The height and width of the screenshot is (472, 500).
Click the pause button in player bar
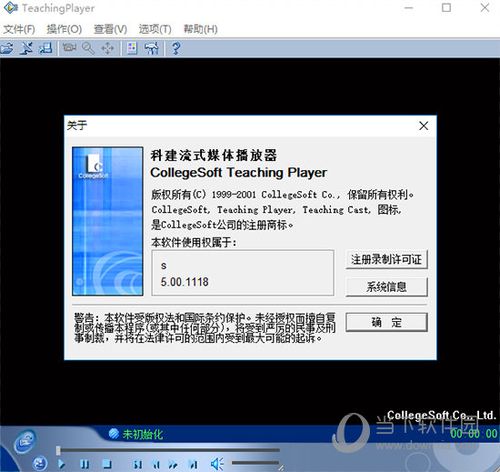pyautogui.click(x=85, y=464)
